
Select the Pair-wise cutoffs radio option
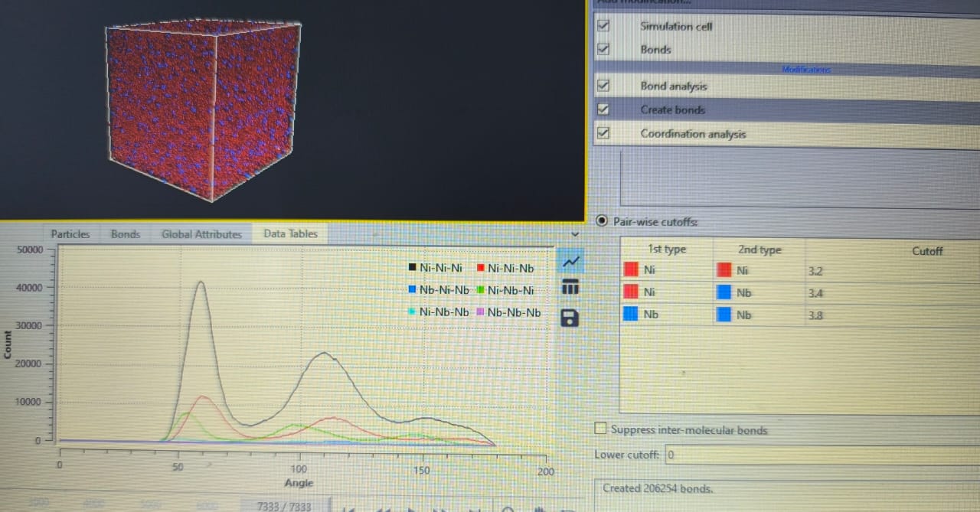(602, 221)
